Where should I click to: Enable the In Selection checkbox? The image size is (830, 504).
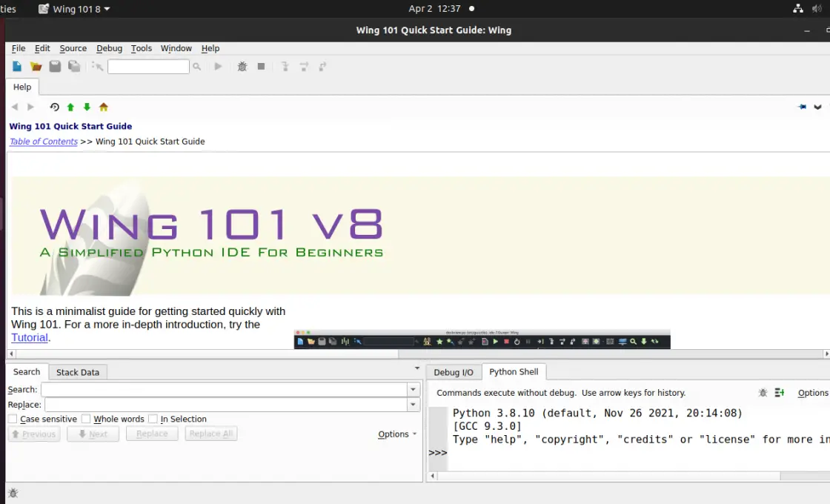click(x=153, y=419)
